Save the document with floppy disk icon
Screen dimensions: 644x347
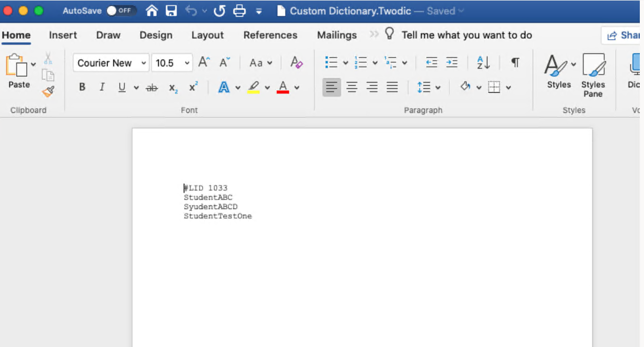(171, 10)
